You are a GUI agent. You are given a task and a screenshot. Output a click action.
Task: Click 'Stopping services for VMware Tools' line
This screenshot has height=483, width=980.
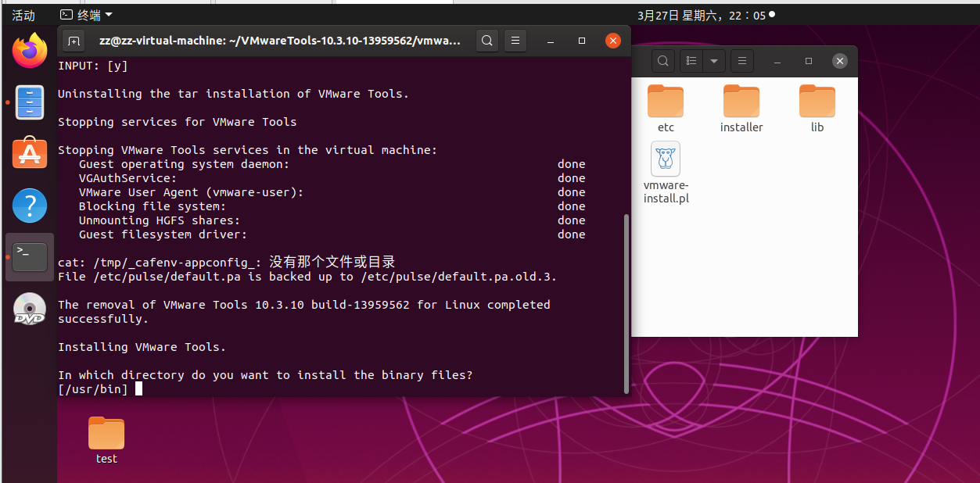click(177, 122)
